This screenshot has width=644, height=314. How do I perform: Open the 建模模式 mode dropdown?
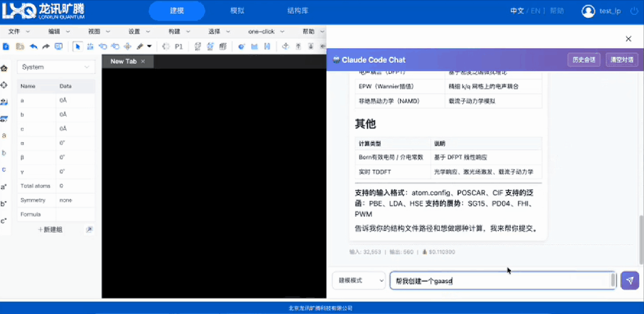[x=359, y=281]
